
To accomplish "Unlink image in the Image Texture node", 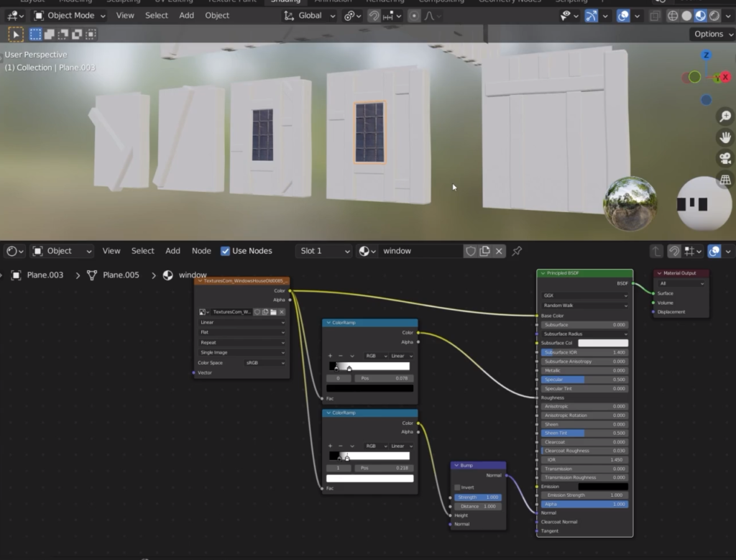I will (282, 312).
